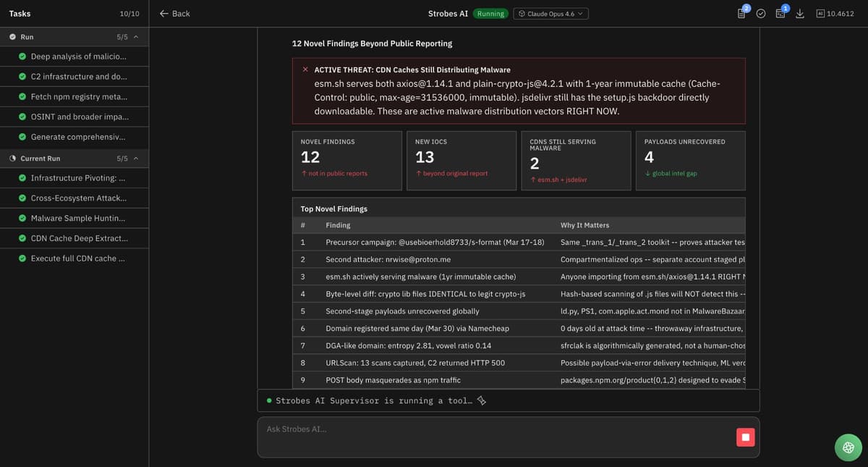Click the model icon in Claude Opus selector
Image resolution: width=868 pixels, height=467 pixels.
tap(522, 14)
